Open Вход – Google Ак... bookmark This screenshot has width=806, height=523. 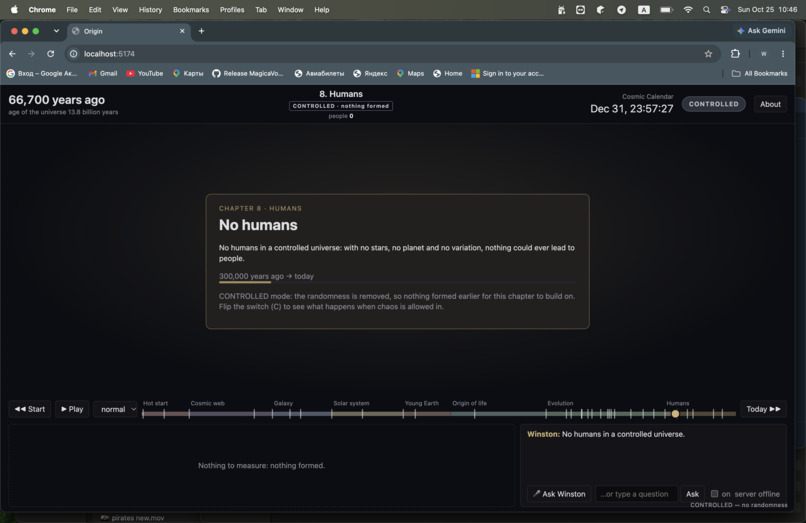[x=42, y=74]
